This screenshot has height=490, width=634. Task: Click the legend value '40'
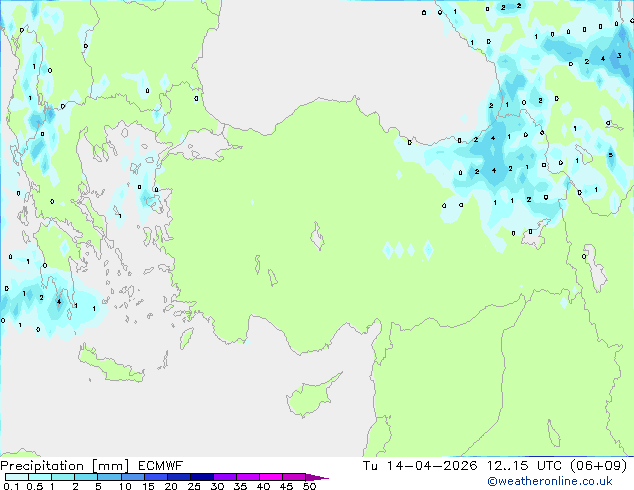263,486
